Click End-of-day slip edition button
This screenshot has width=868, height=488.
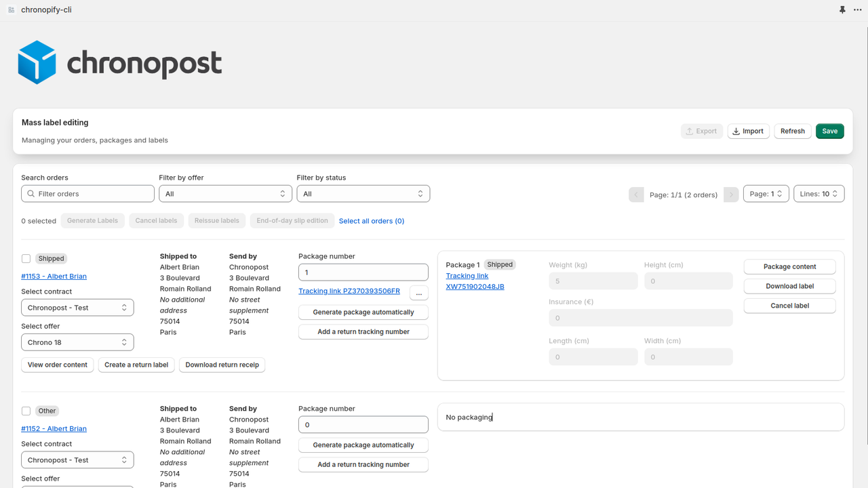292,220
